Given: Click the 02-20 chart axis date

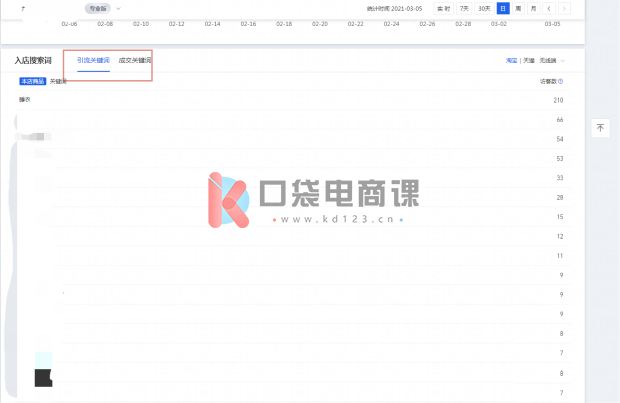Looking at the screenshot, I should (319, 24).
